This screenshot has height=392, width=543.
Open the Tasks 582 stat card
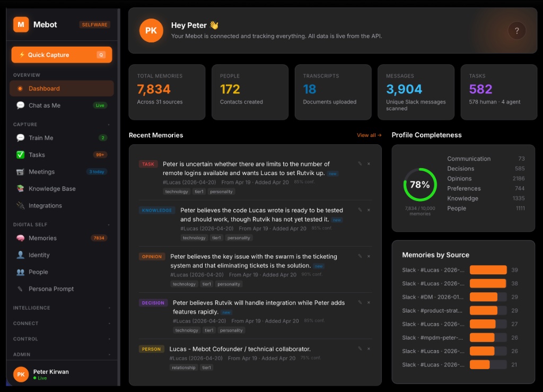click(x=499, y=92)
